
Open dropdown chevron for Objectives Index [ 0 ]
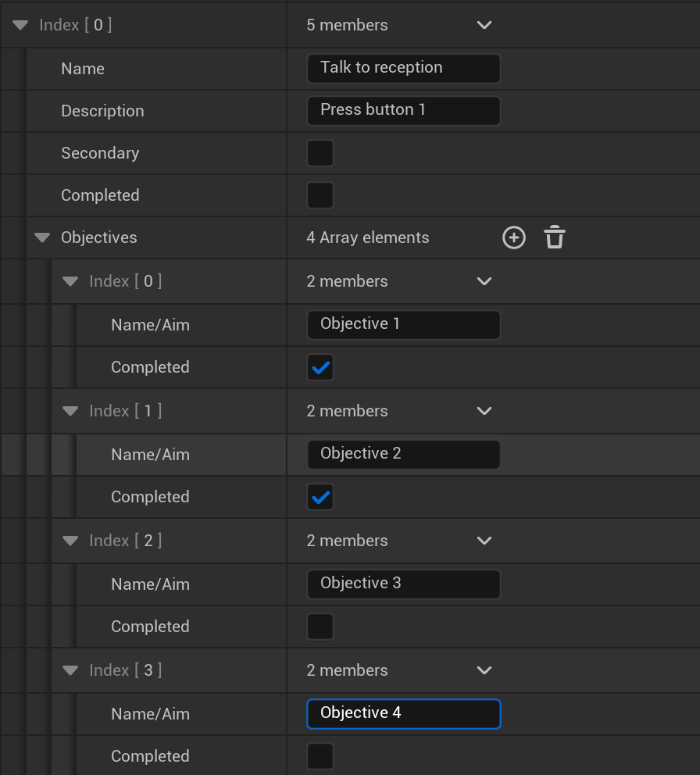(484, 281)
